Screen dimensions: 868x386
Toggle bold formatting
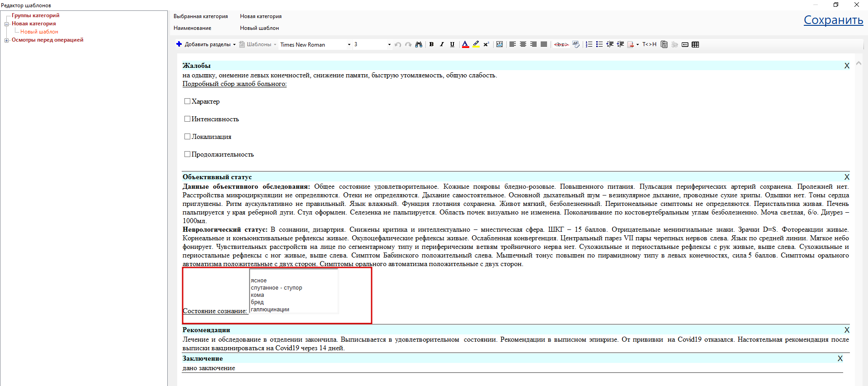pos(432,44)
